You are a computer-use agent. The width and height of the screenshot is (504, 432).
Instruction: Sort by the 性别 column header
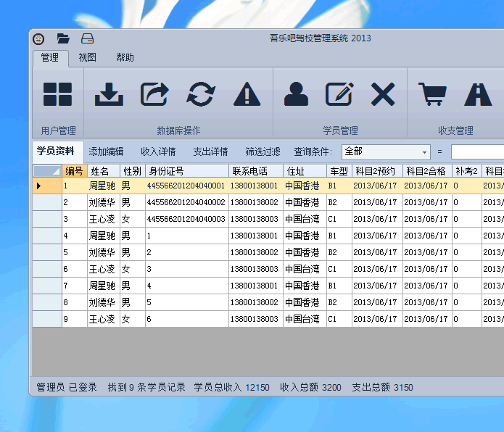(x=133, y=171)
